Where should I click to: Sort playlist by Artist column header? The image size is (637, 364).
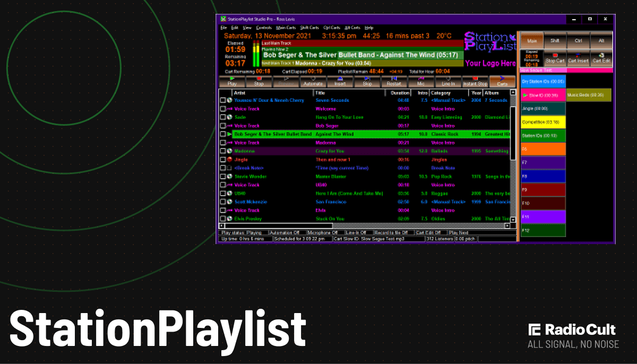pos(273,92)
